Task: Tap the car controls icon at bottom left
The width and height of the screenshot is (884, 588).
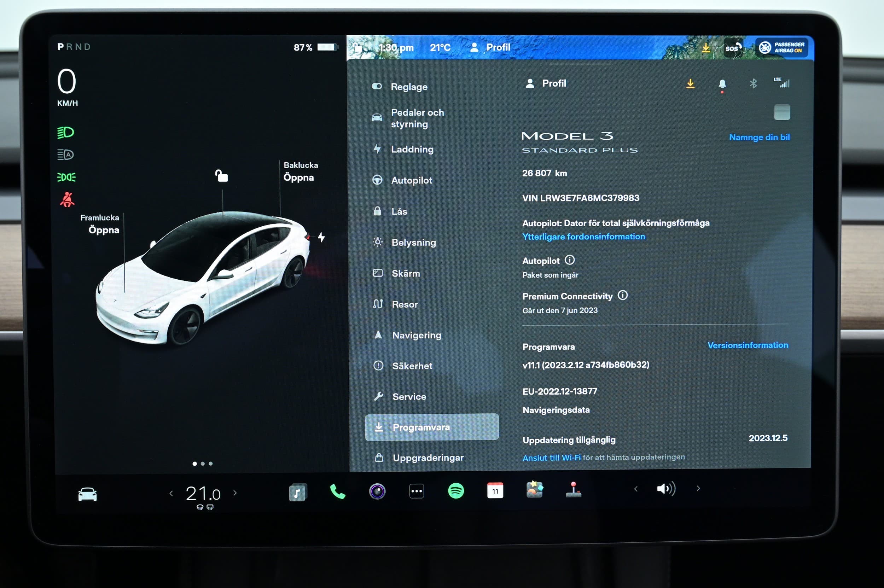Action: 87,494
